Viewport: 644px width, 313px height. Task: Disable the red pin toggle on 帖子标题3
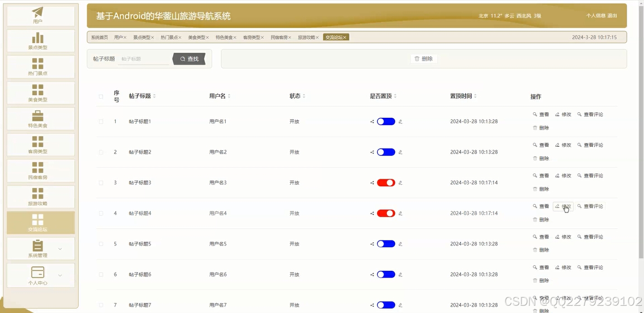pos(385,183)
